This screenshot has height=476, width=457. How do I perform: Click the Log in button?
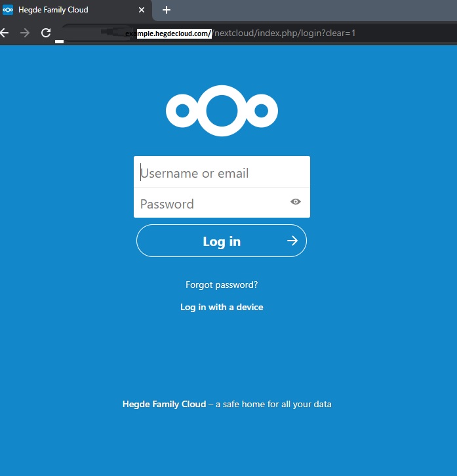pos(222,241)
